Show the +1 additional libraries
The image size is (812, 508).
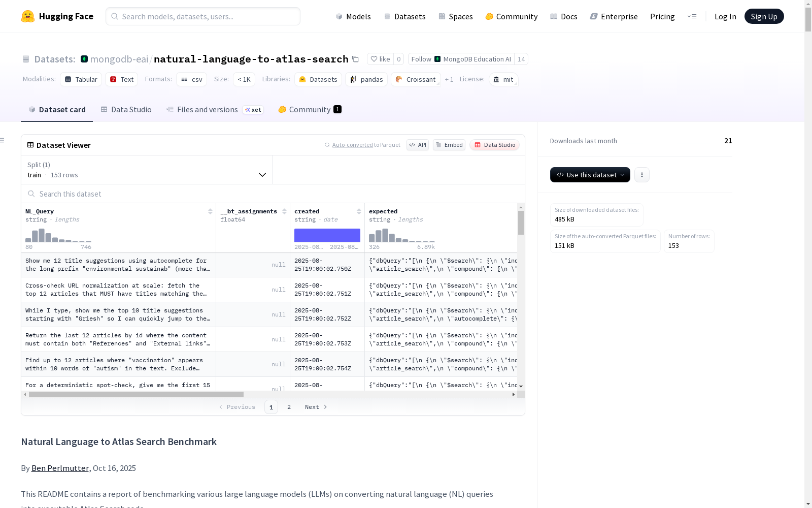[449, 79]
